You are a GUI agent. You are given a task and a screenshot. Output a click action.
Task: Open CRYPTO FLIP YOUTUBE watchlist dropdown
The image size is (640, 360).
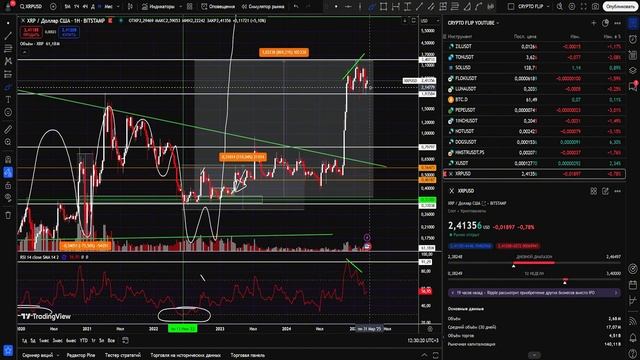473,23
